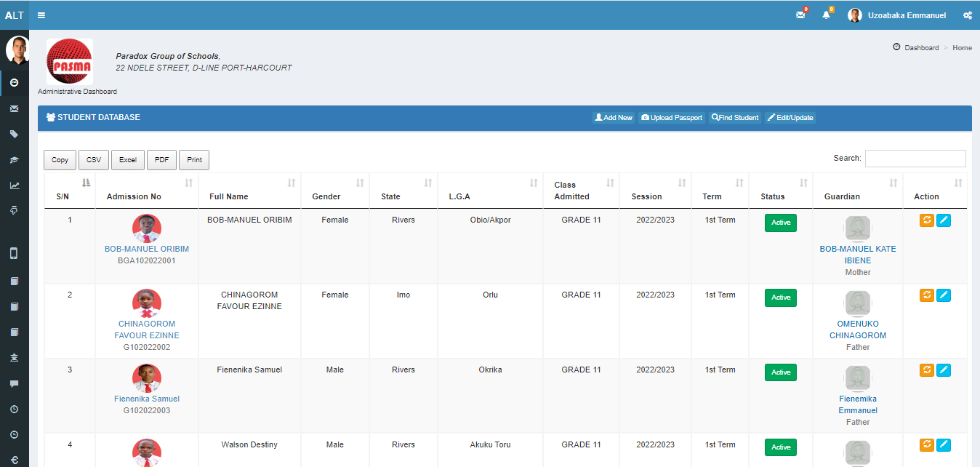Sort table by Gender column
The image size is (980, 467).
[x=334, y=191]
